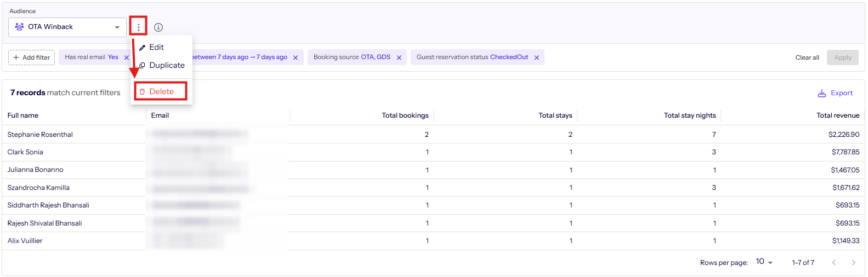This screenshot has width=868, height=277.
Task: Click the $2,226.90 revenue cell
Action: click(x=844, y=135)
